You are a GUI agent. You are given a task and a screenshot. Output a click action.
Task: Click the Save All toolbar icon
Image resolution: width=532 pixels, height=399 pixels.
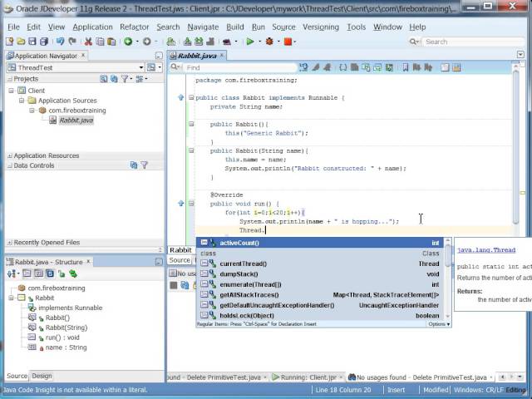click(x=44, y=42)
